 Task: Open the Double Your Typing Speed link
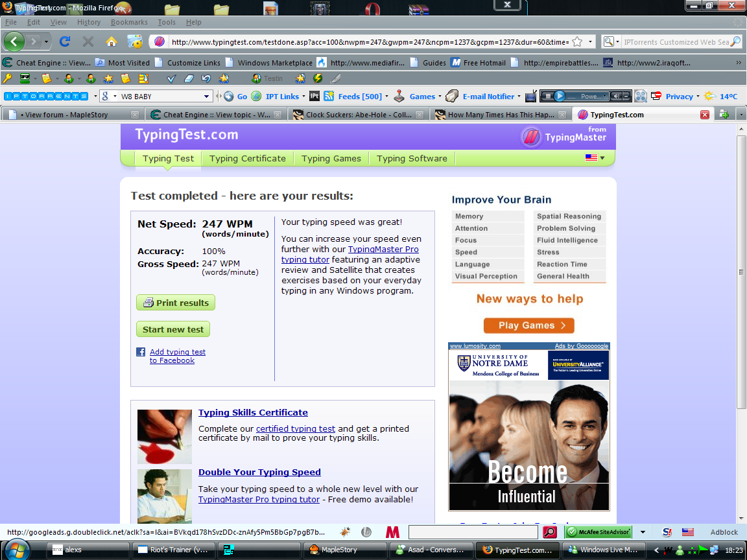pos(259,472)
